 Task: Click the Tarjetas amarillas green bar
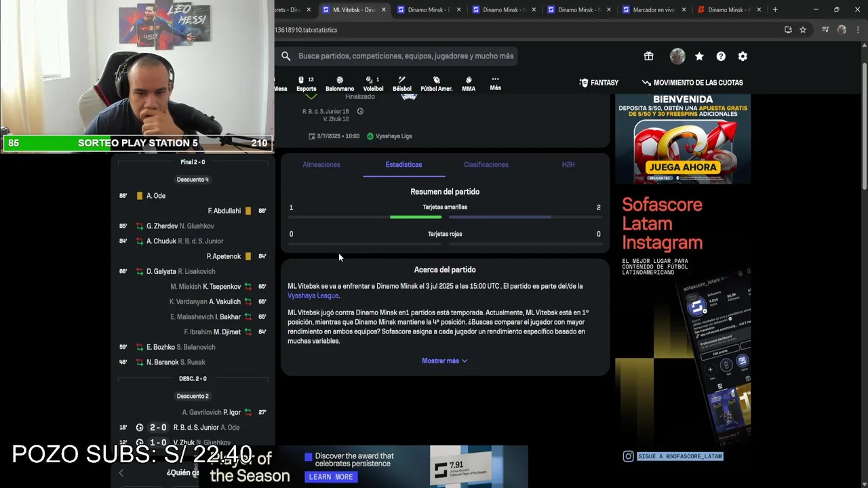[x=416, y=217]
